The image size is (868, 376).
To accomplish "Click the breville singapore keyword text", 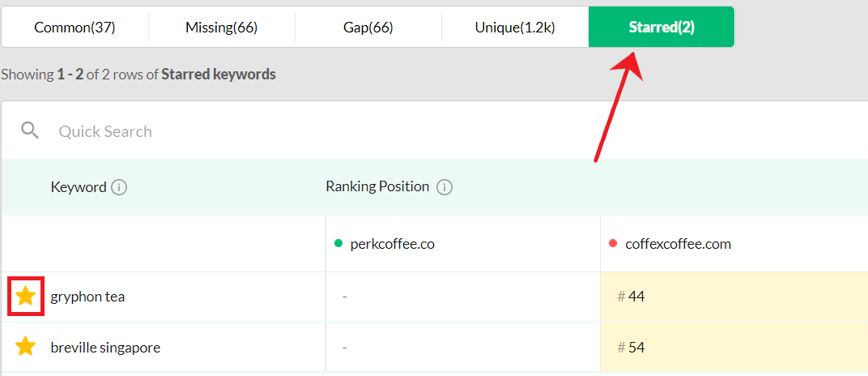I will pyautogui.click(x=106, y=348).
